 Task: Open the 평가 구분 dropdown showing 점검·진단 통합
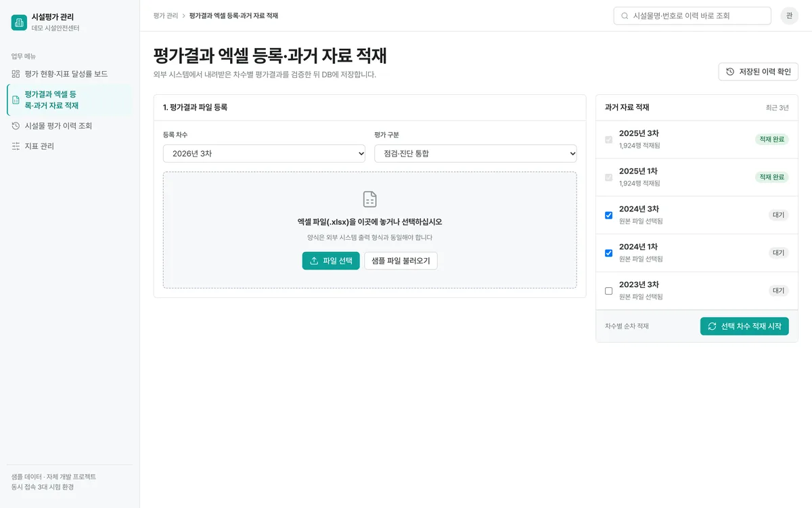[476, 154]
